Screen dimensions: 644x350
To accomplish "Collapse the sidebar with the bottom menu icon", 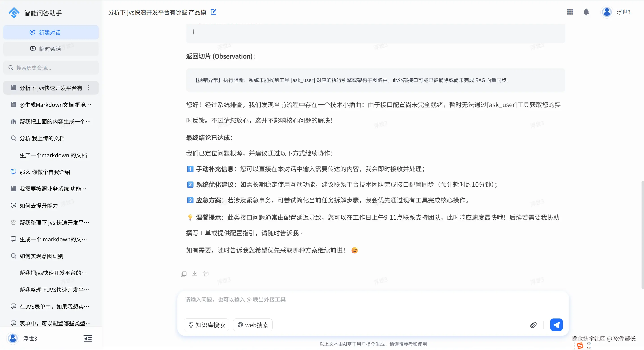I will coord(87,339).
